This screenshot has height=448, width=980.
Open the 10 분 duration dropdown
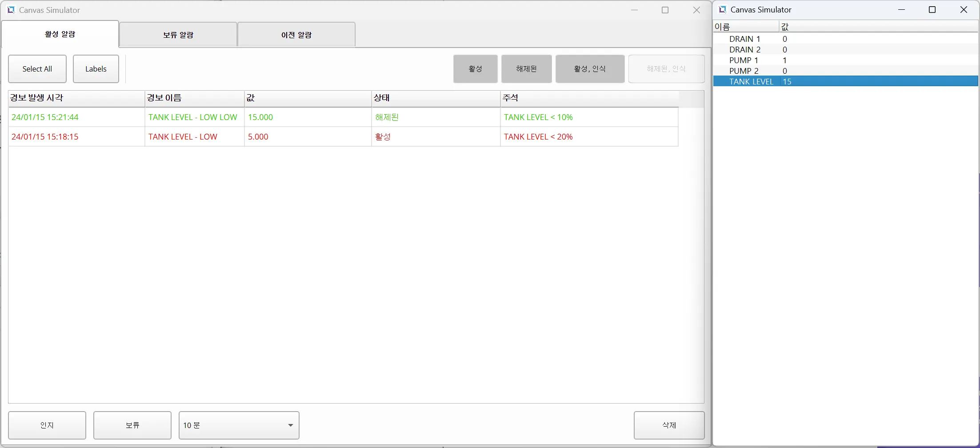coord(239,425)
